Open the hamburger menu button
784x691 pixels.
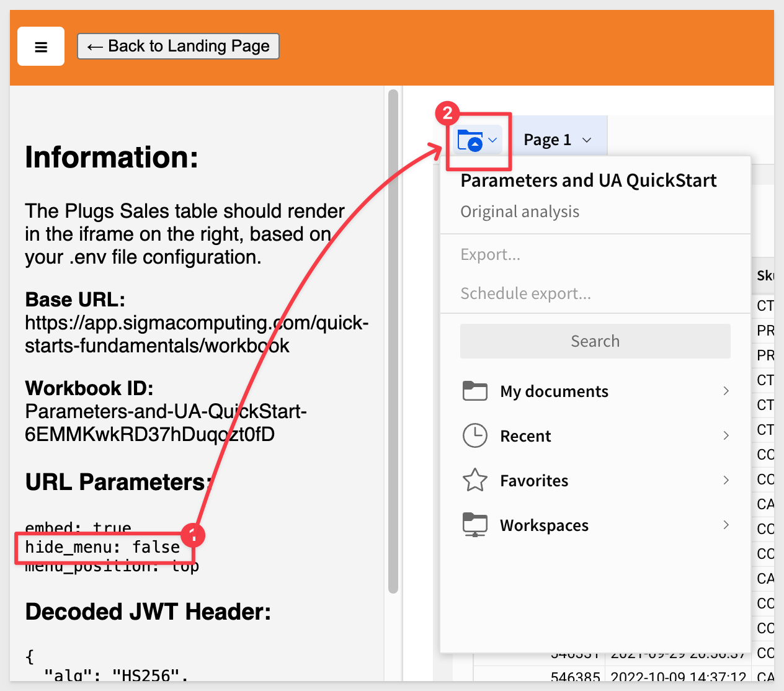pos(41,47)
